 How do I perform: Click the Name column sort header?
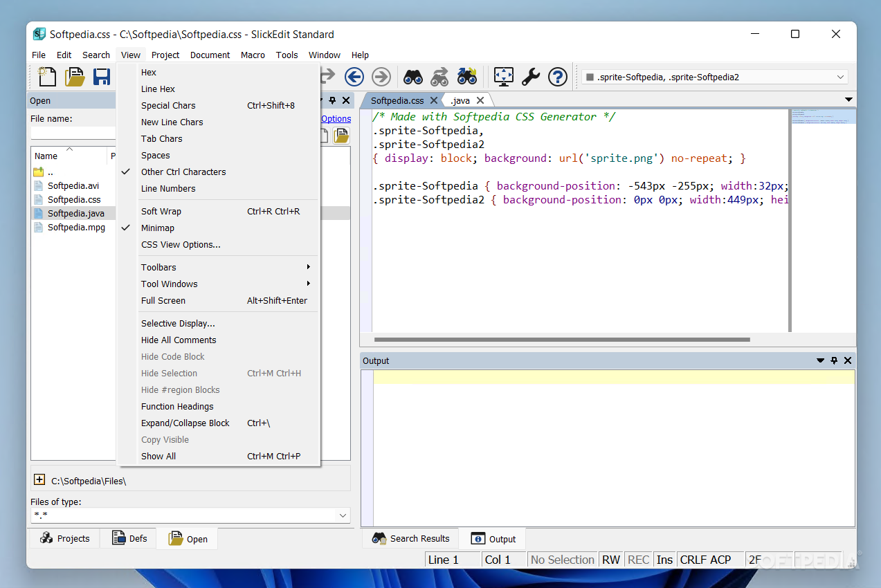[x=69, y=156]
